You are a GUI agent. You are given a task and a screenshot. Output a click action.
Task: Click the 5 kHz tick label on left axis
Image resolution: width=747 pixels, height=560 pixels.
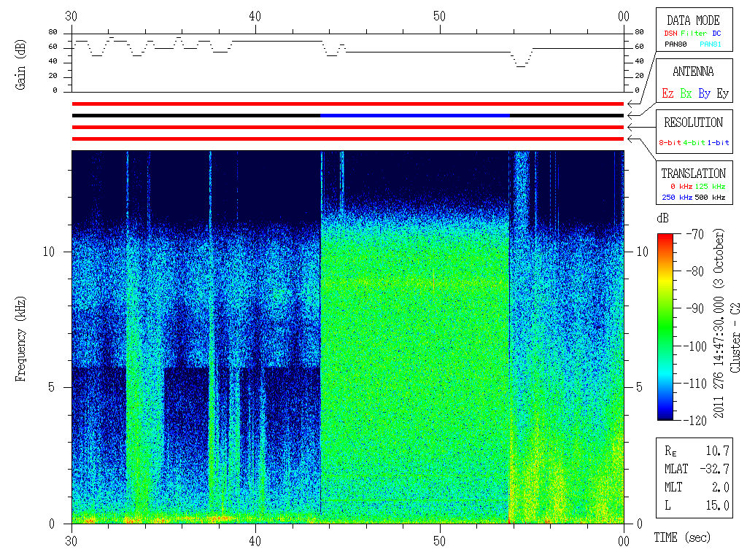coord(52,387)
